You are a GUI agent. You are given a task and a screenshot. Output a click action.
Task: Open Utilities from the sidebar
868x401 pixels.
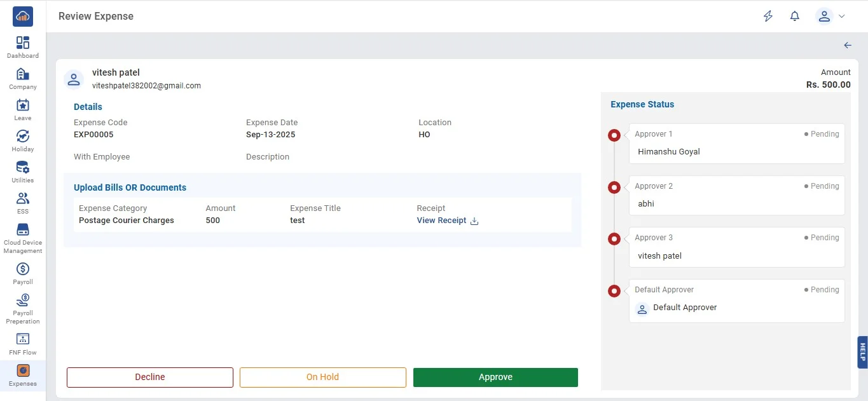click(x=23, y=168)
